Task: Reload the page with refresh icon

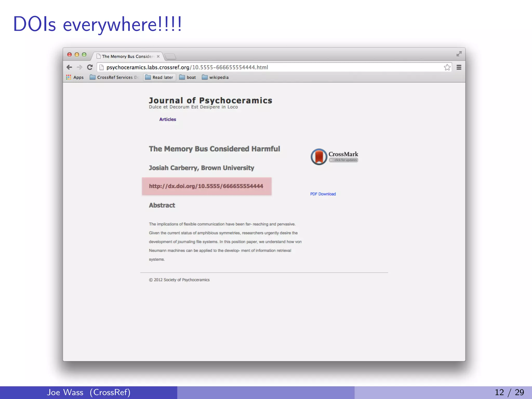Action: [90, 67]
